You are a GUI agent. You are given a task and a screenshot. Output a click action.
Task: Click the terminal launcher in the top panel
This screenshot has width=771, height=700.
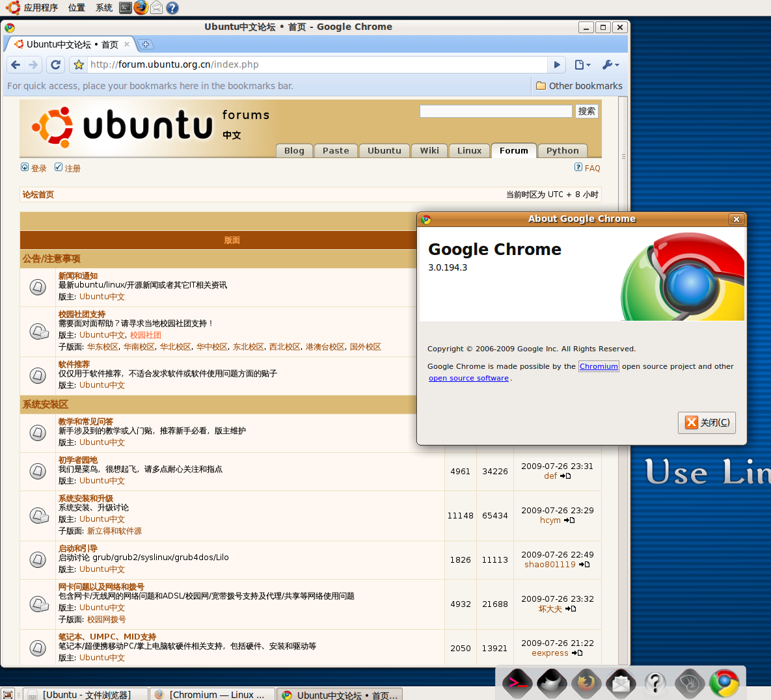click(126, 7)
